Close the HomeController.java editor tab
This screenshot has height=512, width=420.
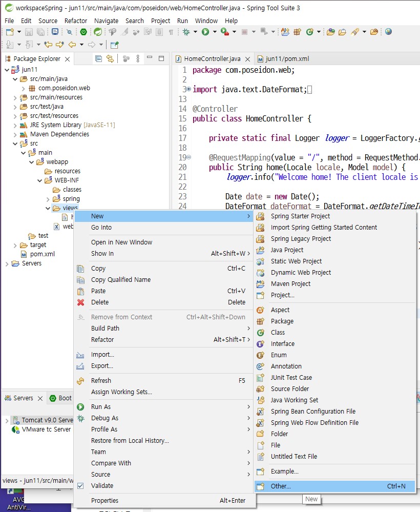248,59
